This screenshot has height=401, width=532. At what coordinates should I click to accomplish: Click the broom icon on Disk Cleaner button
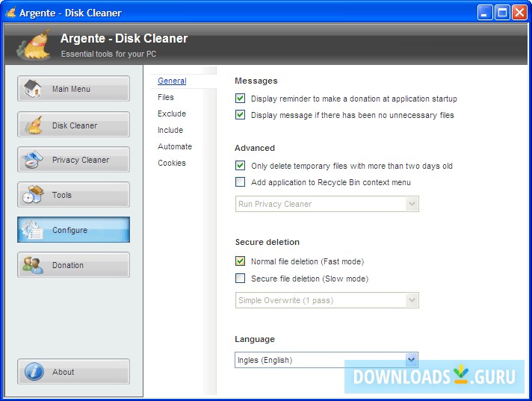[x=33, y=125]
